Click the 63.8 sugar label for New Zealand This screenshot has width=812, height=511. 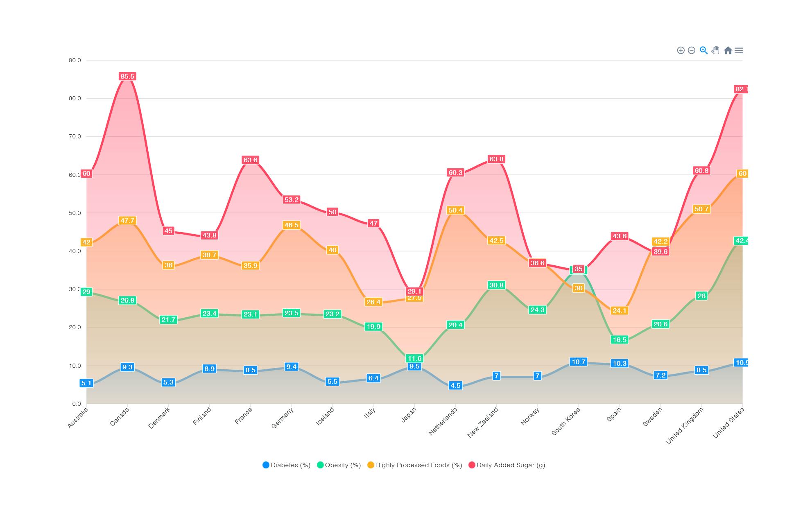[x=496, y=159]
